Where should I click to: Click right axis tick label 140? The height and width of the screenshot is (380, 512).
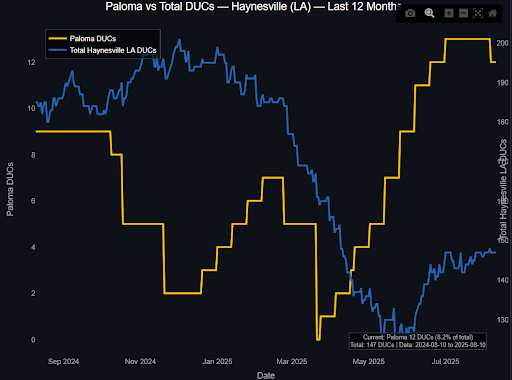pos(502,280)
